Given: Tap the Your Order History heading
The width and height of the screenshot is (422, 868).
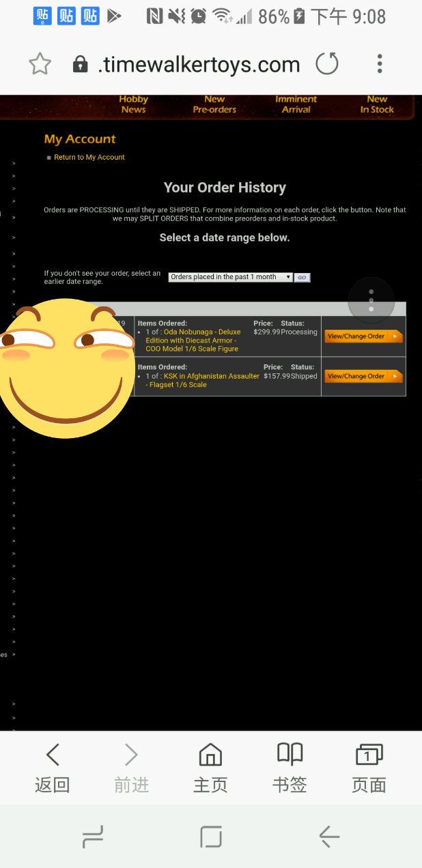Looking at the screenshot, I should click(x=225, y=188).
